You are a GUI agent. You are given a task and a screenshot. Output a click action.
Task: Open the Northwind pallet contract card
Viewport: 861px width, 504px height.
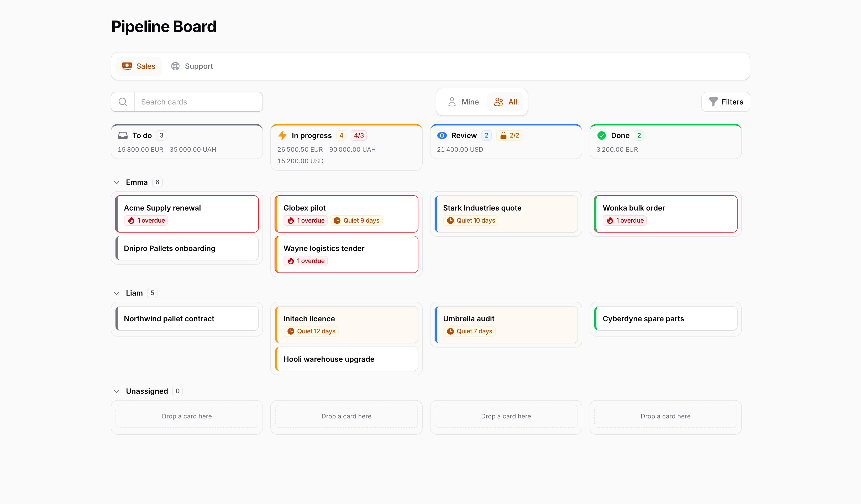click(187, 319)
